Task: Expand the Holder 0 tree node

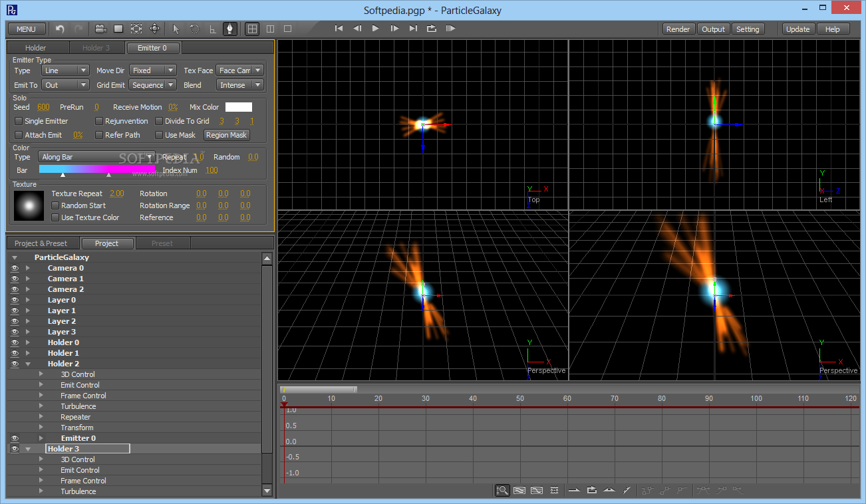Action: [28, 342]
